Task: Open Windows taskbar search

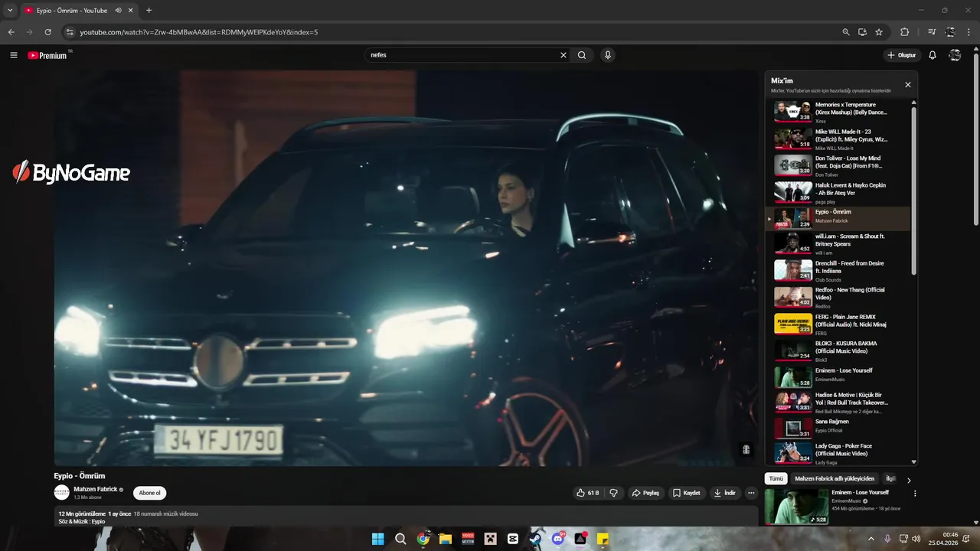Action: [x=400, y=539]
